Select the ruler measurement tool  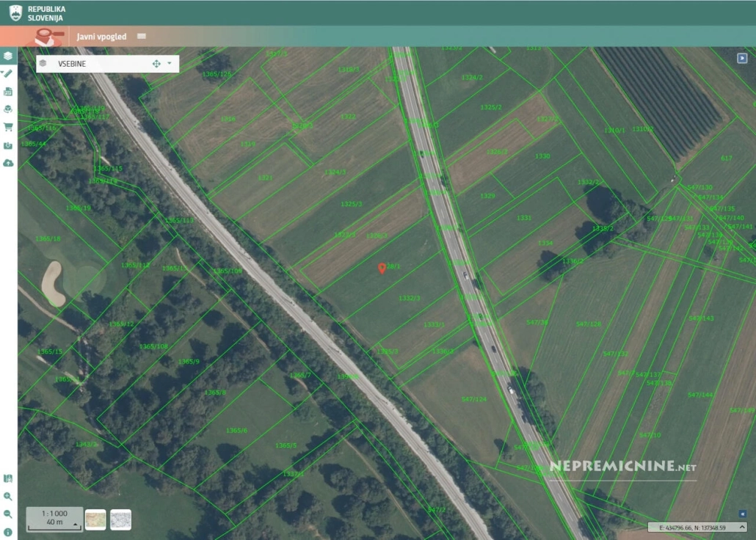pyautogui.click(x=8, y=73)
